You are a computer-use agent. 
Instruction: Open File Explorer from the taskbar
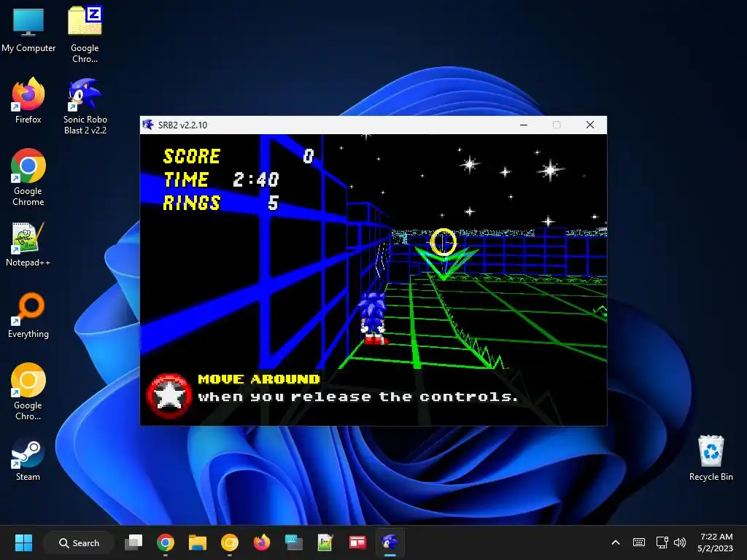[197, 542]
